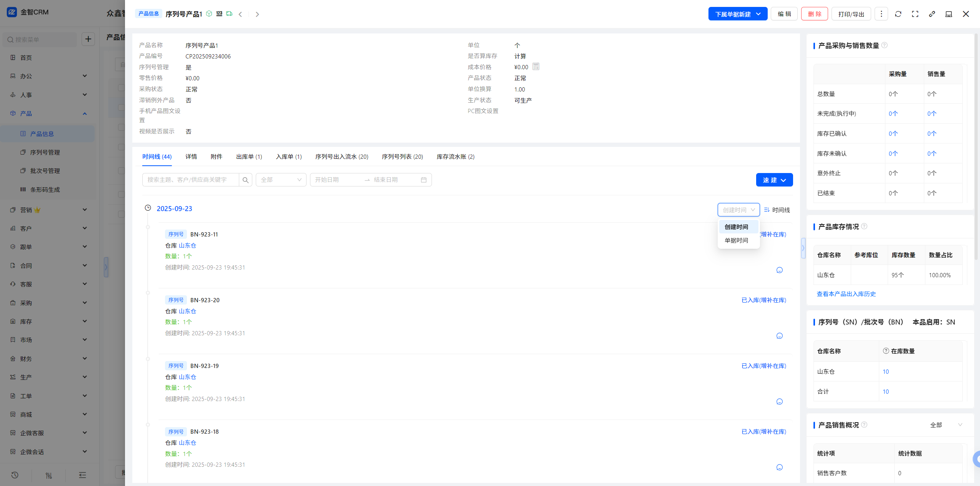
Task: Click the fullscreen expand icon
Action: (915, 14)
